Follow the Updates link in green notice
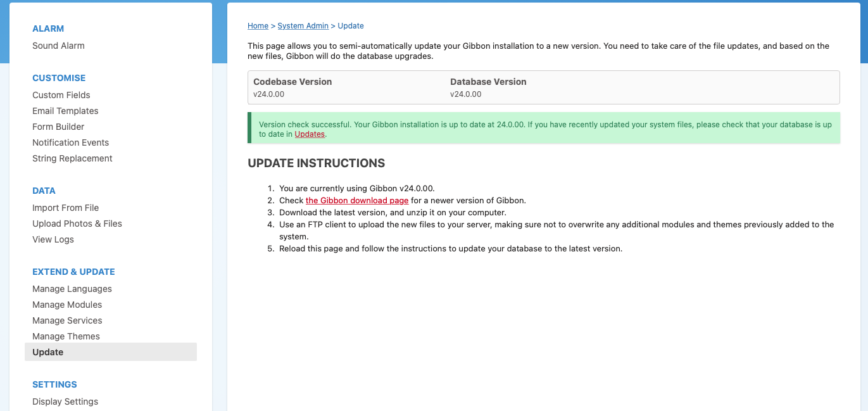 coord(310,134)
